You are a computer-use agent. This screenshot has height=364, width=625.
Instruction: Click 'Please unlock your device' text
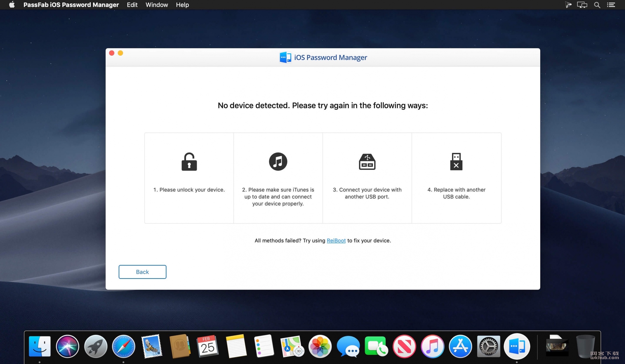[x=189, y=190]
